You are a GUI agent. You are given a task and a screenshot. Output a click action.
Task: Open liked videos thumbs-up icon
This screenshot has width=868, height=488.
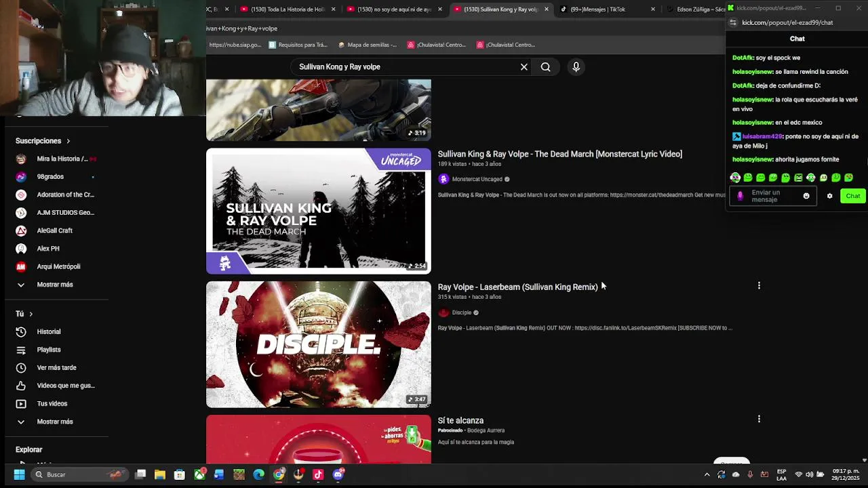click(21, 386)
